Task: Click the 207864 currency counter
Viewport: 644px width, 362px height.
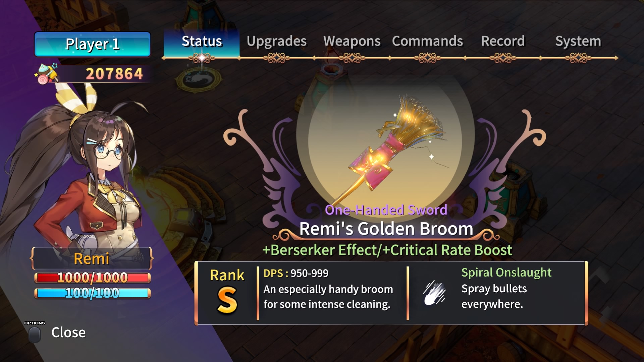Action: pyautogui.click(x=114, y=74)
